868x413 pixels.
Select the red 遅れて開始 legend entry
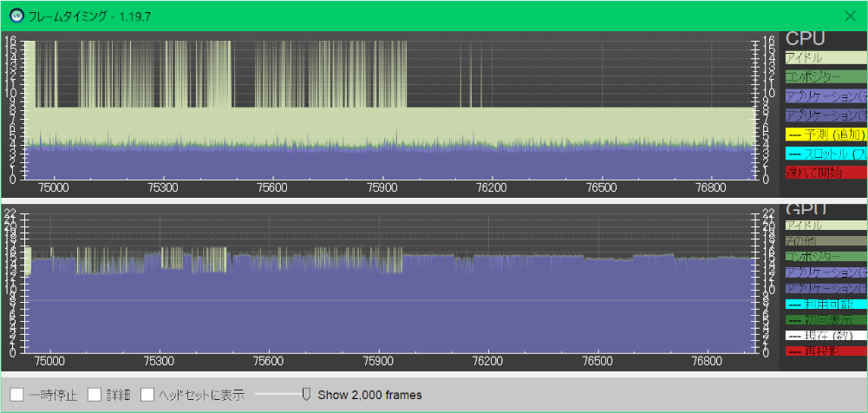pos(825,173)
